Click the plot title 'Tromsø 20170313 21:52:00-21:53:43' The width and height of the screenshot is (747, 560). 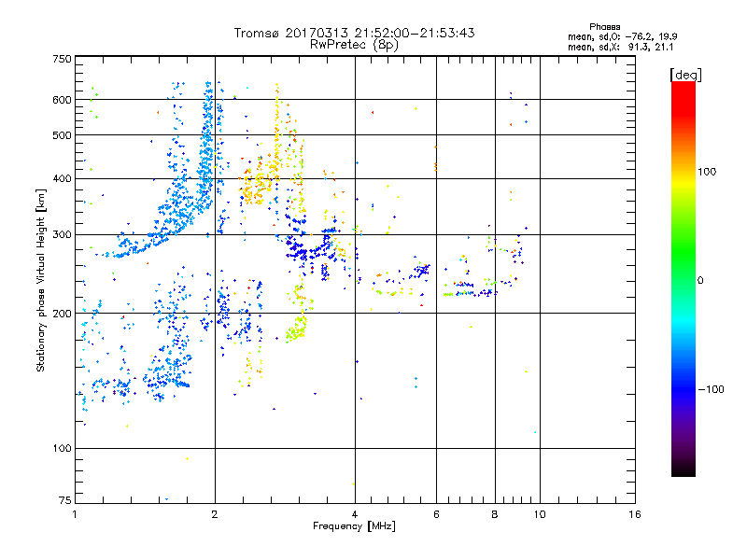(355, 33)
